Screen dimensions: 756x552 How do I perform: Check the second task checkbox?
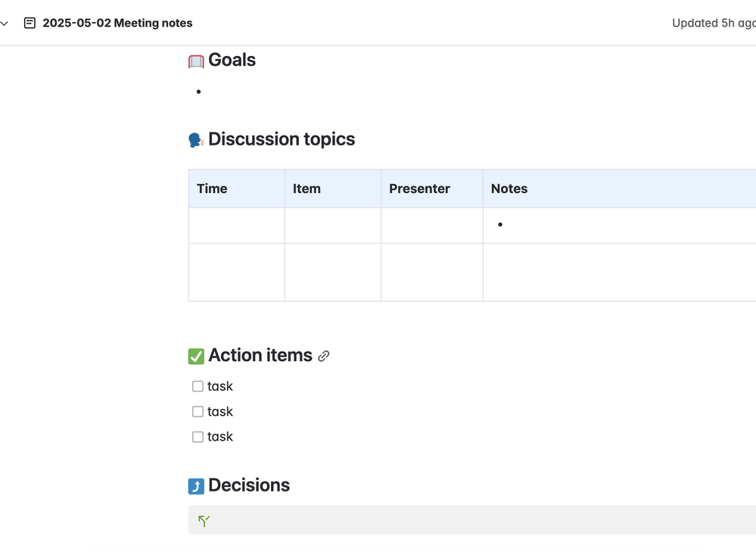(x=198, y=412)
